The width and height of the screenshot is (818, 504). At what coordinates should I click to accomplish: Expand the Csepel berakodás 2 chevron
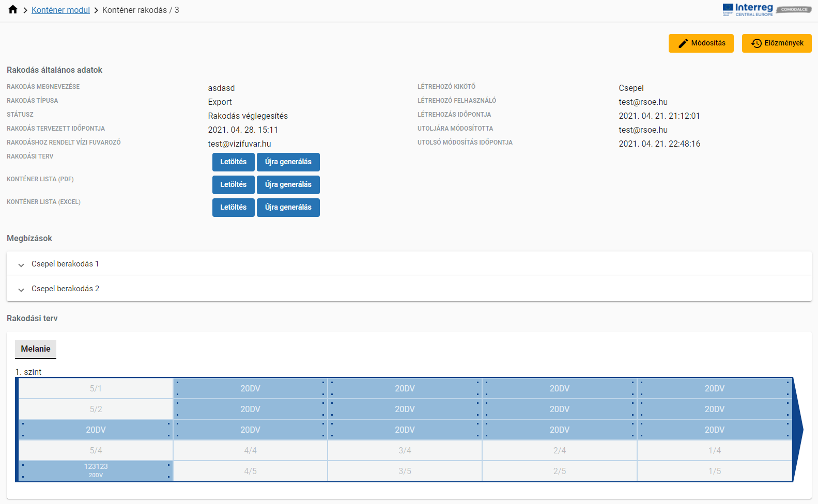pyautogui.click(x=21, y=289)
